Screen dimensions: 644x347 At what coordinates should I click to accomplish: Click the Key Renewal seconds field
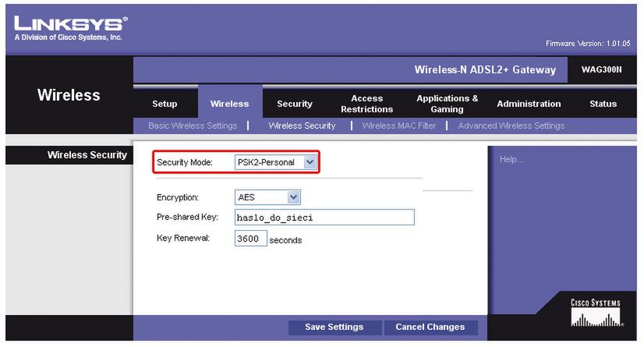point(250,239)
